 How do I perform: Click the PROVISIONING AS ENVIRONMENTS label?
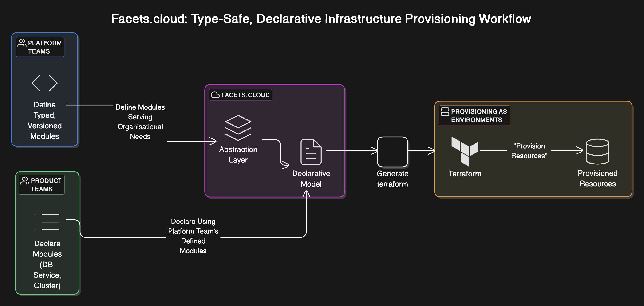478,115
